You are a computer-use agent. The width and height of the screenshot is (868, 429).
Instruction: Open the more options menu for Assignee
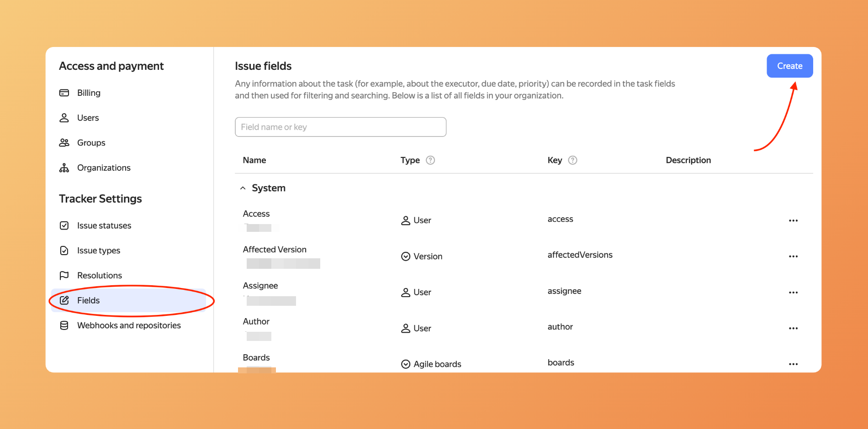(793, 293)
